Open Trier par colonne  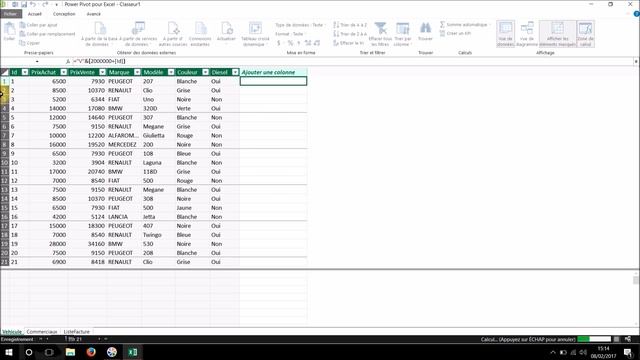pyautogui.click(x=402, y=33)
